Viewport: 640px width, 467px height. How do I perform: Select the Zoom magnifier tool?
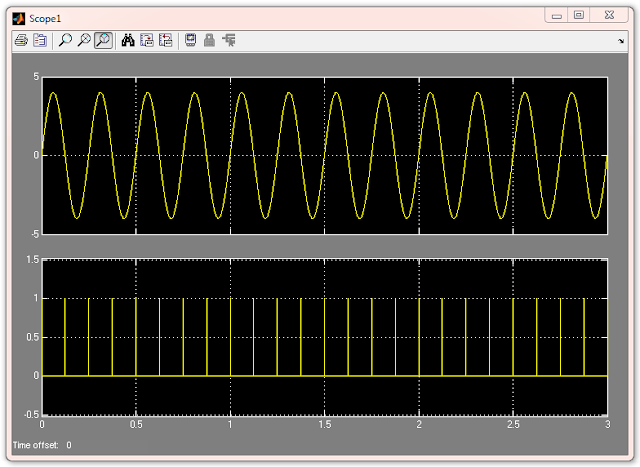pyautogui.click(x=65, y=40)
